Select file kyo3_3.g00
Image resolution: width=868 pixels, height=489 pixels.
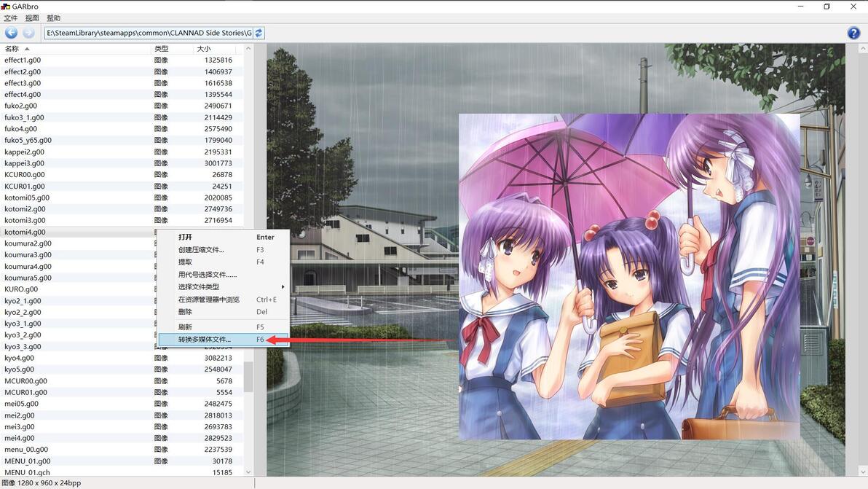(x=23, y=347)
